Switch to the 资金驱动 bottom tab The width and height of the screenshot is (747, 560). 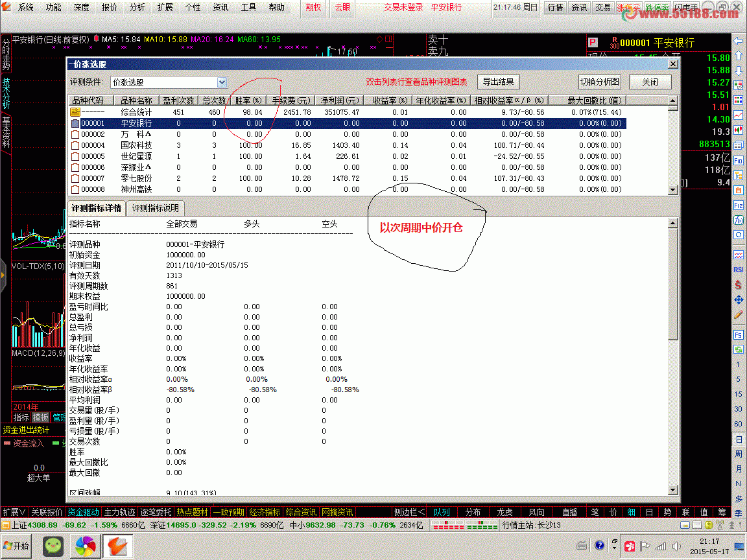pyautogui.click(x=84, y=513)
